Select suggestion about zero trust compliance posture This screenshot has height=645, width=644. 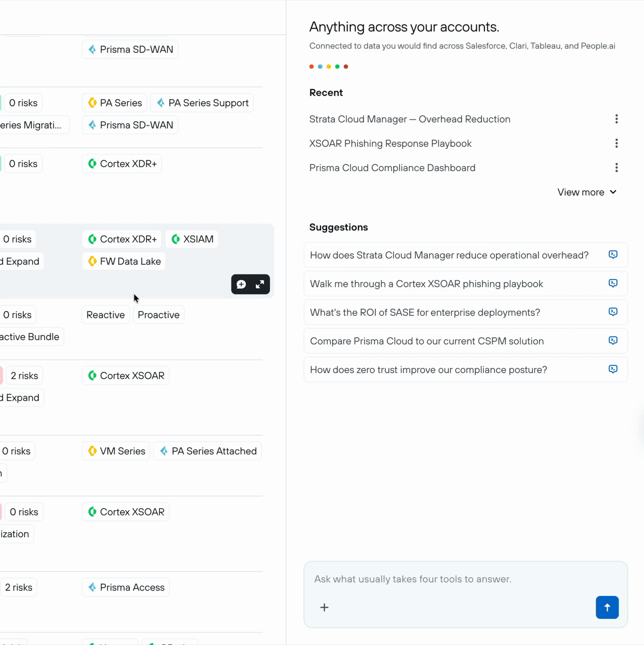point(465,370)
